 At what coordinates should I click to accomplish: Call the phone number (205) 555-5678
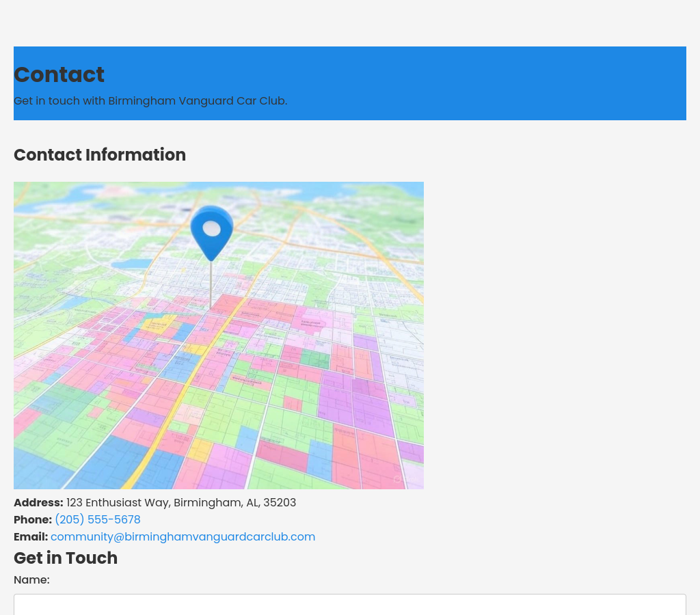pyautogui.click(x=97, y=520)
